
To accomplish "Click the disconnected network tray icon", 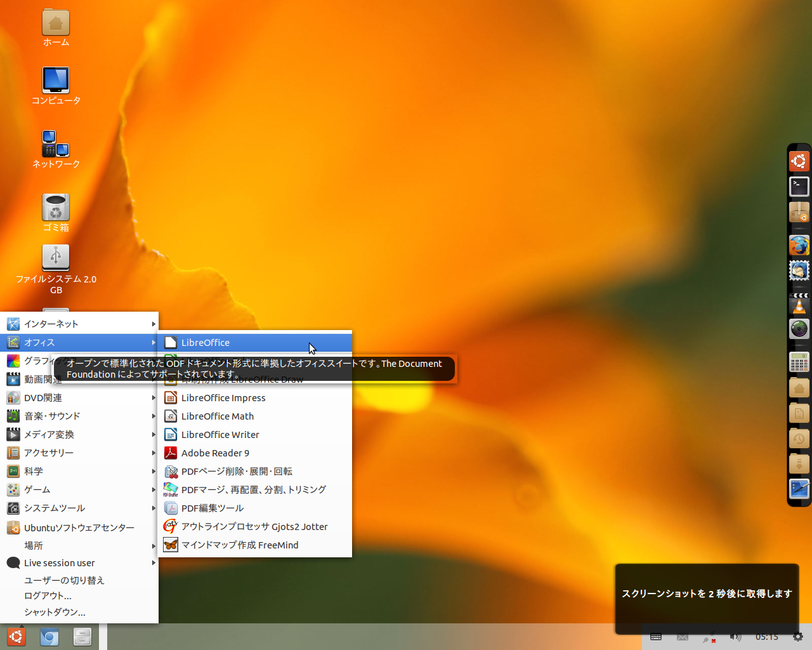I will click(x=709, y=637).
